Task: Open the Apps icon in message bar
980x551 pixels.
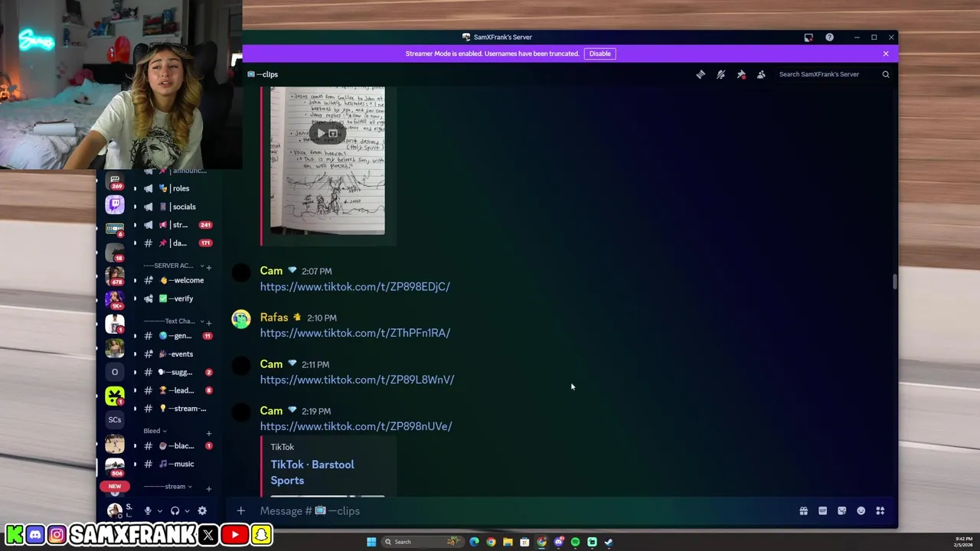Action: coord(880,510)
